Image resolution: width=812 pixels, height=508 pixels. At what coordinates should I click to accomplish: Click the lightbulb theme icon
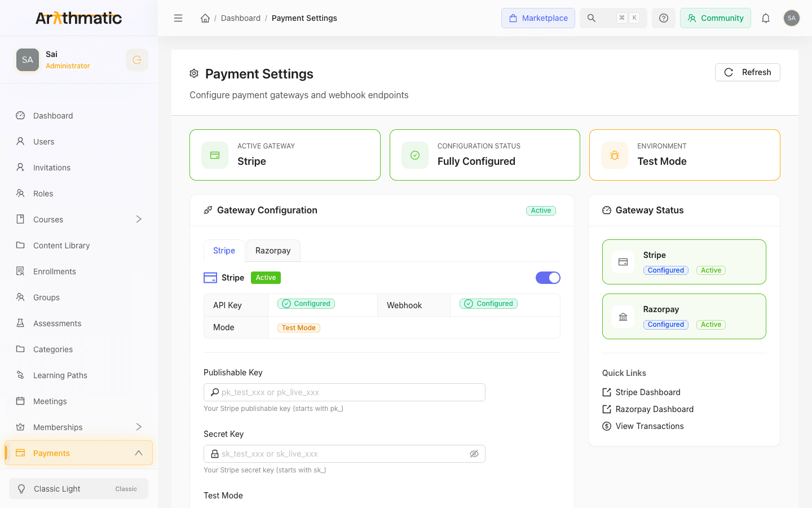[x=21, y=489]
